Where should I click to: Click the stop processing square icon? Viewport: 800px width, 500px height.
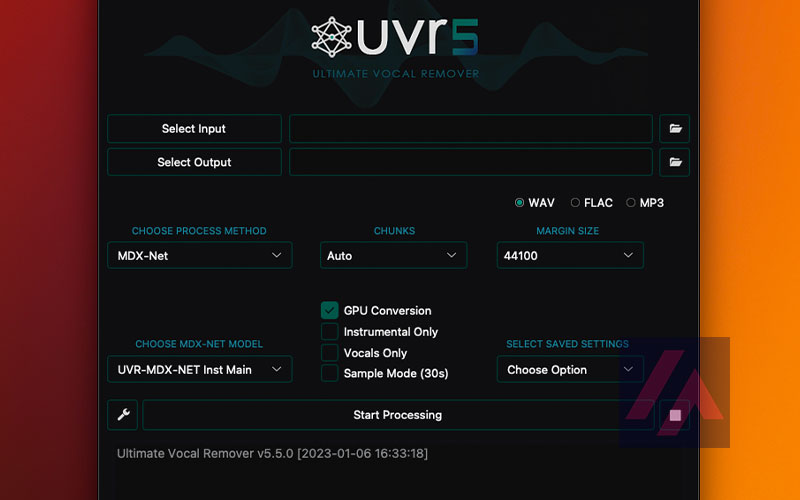[x=675, y=415]
